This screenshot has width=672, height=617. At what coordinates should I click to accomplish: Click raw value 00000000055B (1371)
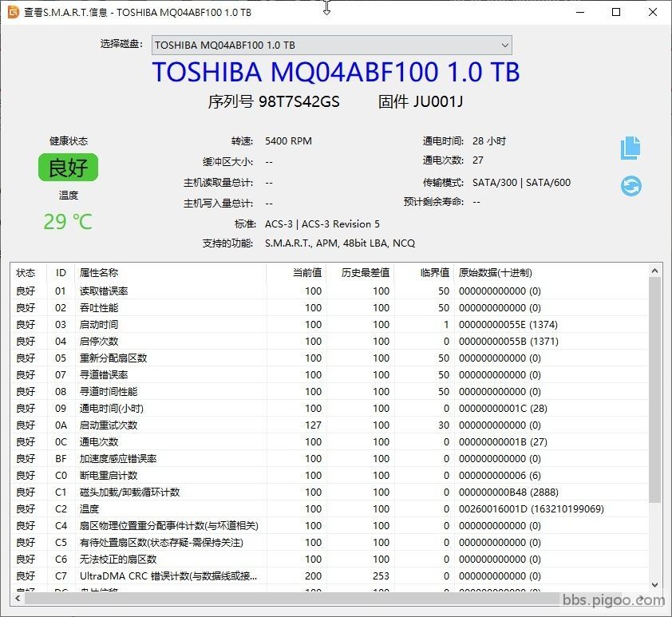coord(508,341)
